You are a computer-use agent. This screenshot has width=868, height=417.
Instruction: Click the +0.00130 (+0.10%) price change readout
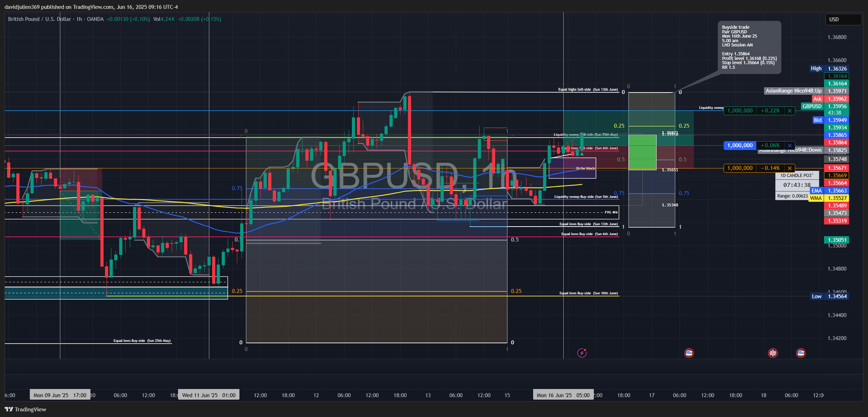128,19
